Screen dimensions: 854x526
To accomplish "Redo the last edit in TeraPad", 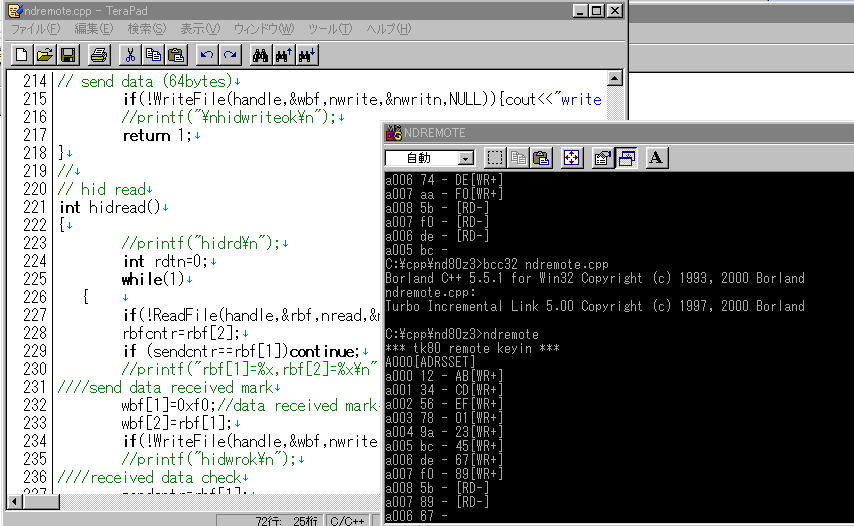I will coord(230,55).
